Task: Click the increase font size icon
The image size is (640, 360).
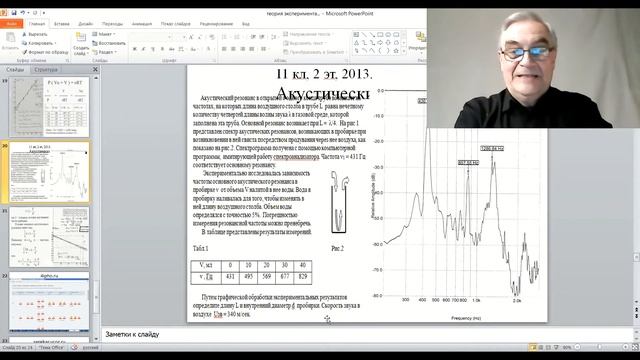Action: tap(191, 37)
